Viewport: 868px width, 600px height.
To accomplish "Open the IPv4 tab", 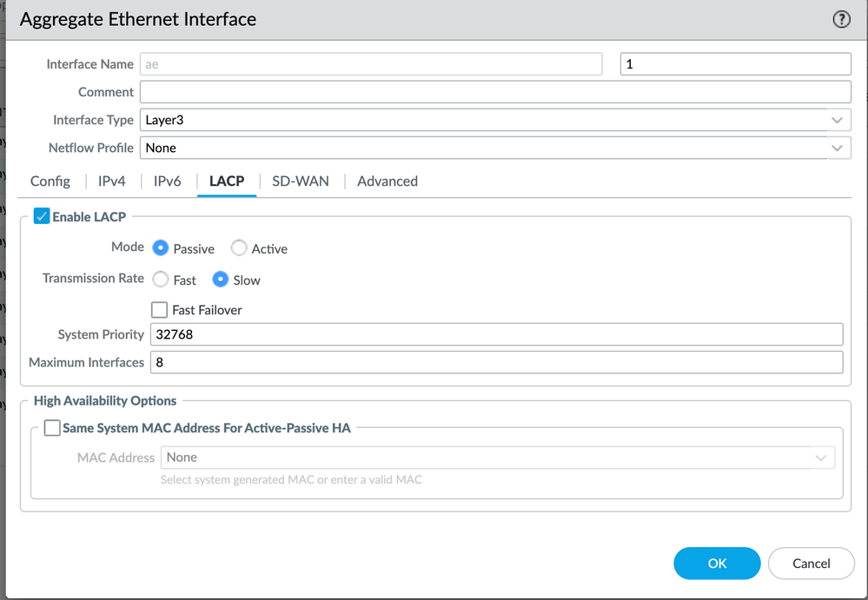I will click(112, 181).
